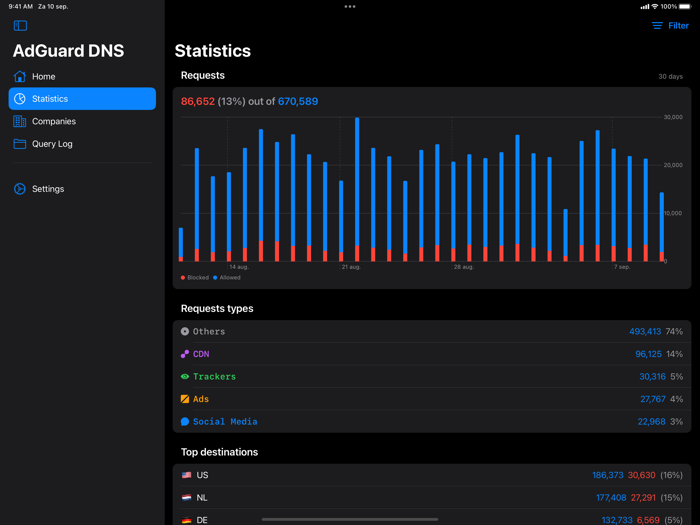Click the Statistics pie chart icon

(20, 99)
